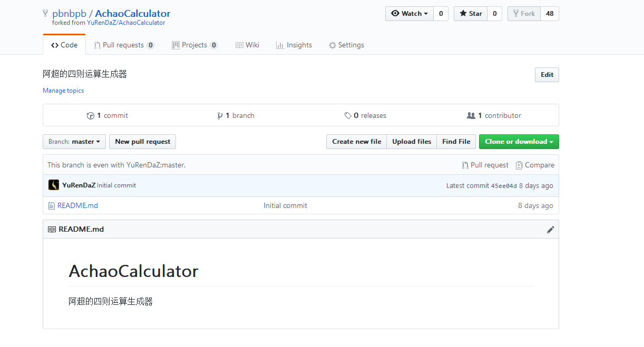View the 1 commit history
The height and width of the screenshot is (347, 644).
click(108, 115)
